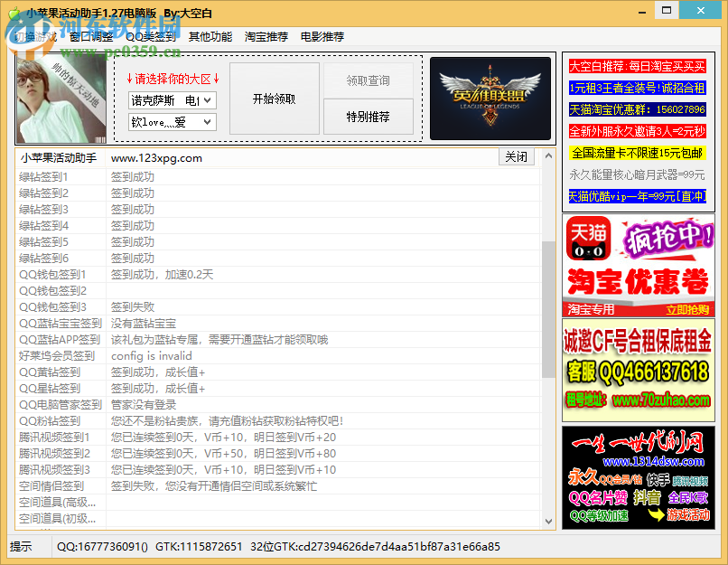
Task: Select the 绿钻签到6 row
Action: (277, 259)
